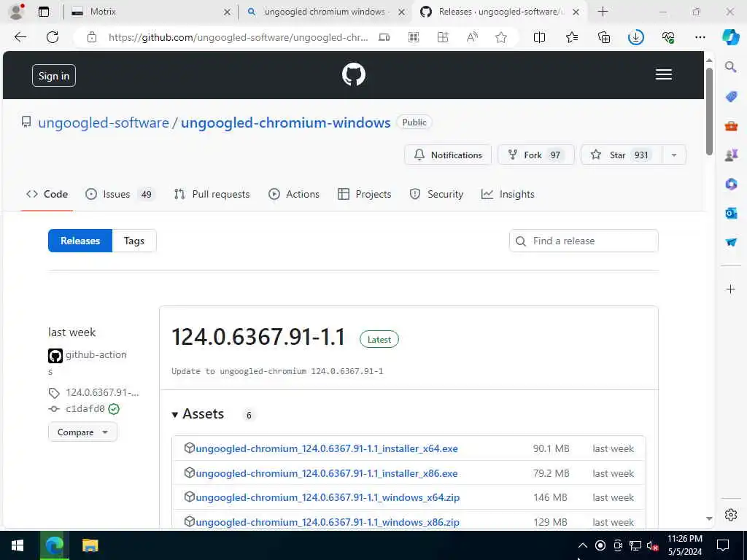Star the repository
The image size is (747, 560).
coord(622,155)
